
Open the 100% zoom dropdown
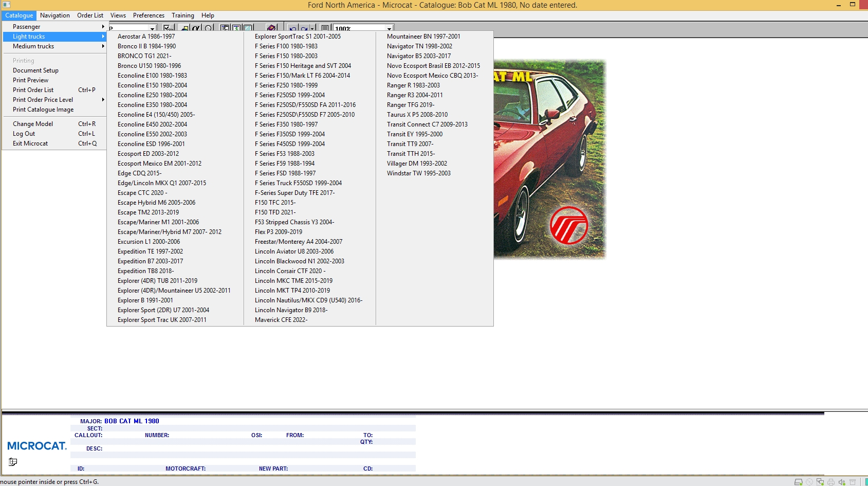coord(389,28)
